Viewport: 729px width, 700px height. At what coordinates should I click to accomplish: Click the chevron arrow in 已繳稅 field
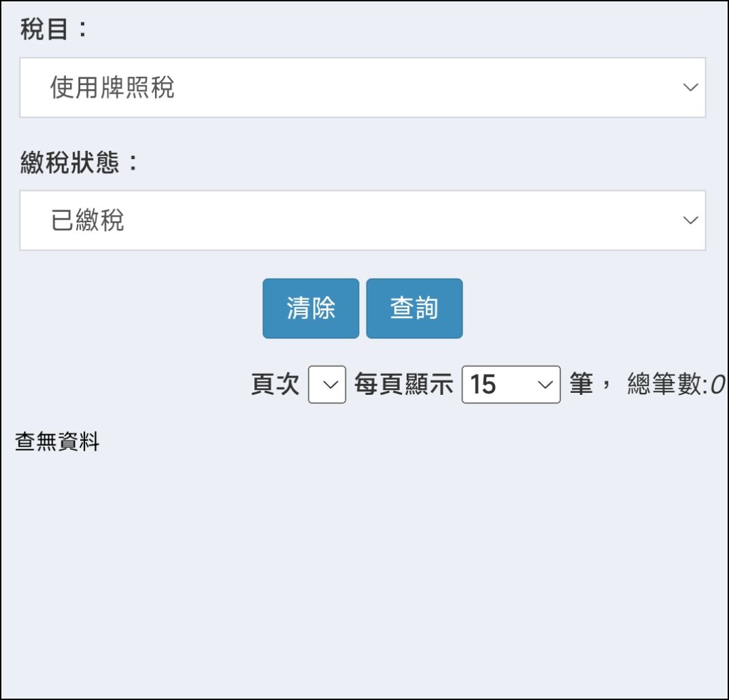point(690,220)
